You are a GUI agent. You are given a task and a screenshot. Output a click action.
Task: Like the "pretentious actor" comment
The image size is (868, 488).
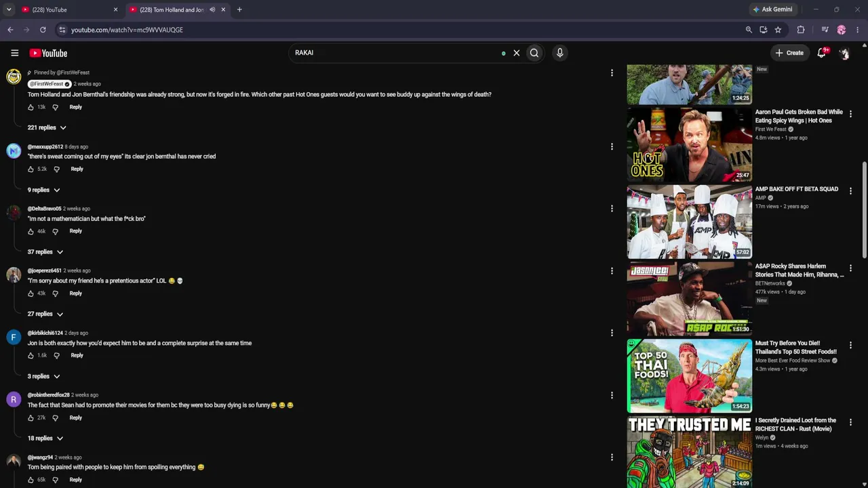31,293
